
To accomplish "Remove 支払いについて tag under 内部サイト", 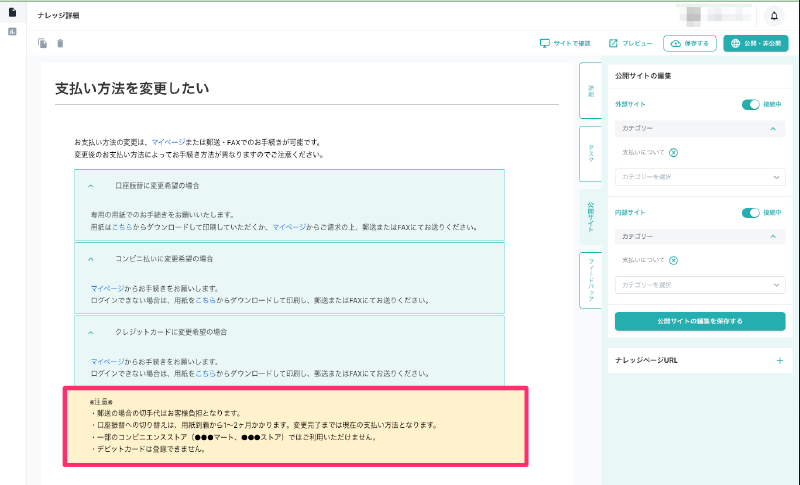I will pyautogui.click(x=673, y=260).
